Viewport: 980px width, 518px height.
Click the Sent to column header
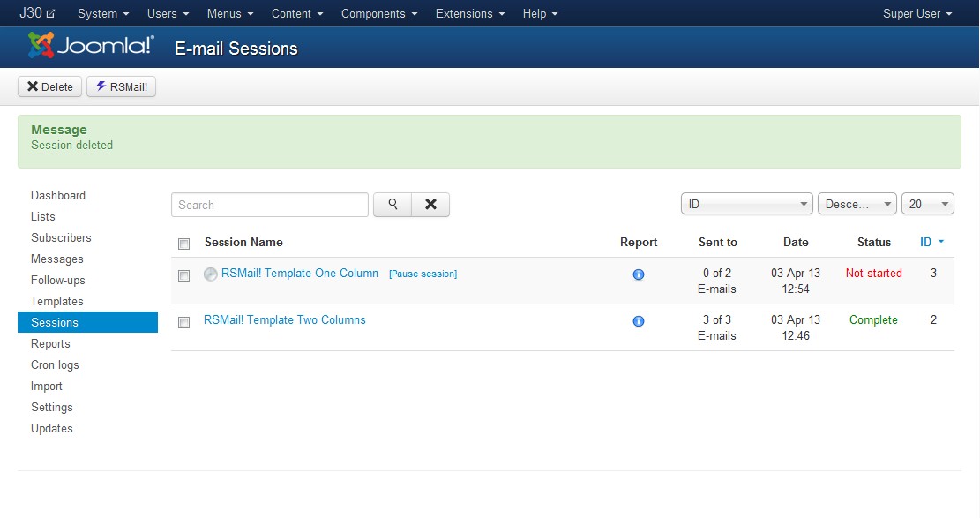pyautogui.click(x=717, y=242)
